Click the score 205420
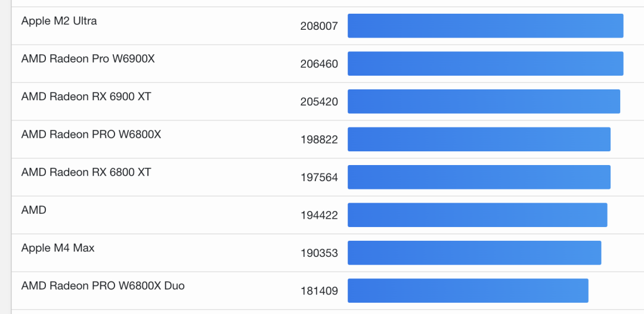 click(x=319, y=102)
